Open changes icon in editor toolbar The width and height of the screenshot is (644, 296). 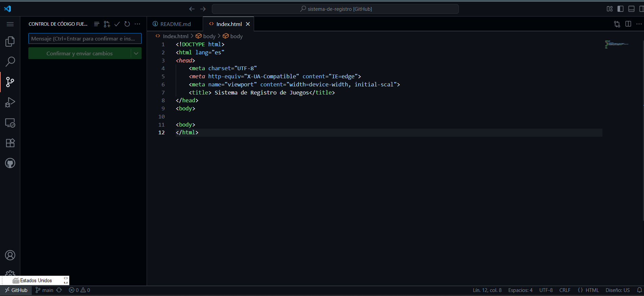617,24
